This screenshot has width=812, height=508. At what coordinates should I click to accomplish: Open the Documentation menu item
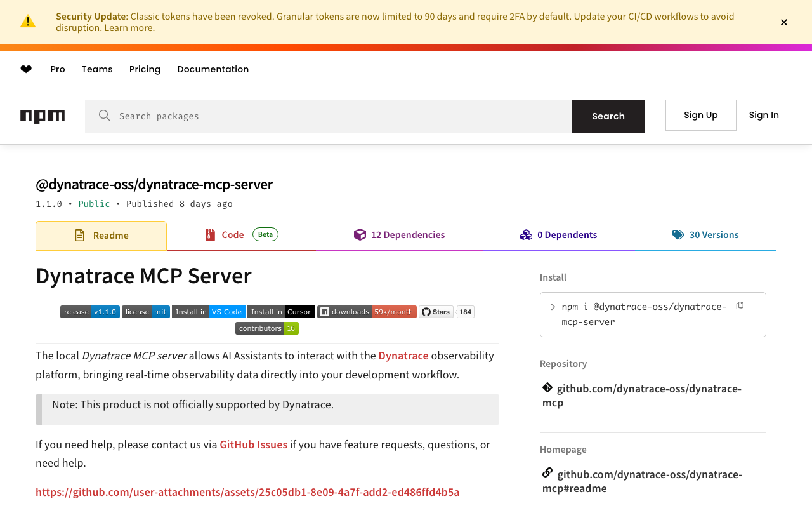click(x=213, y=69)
